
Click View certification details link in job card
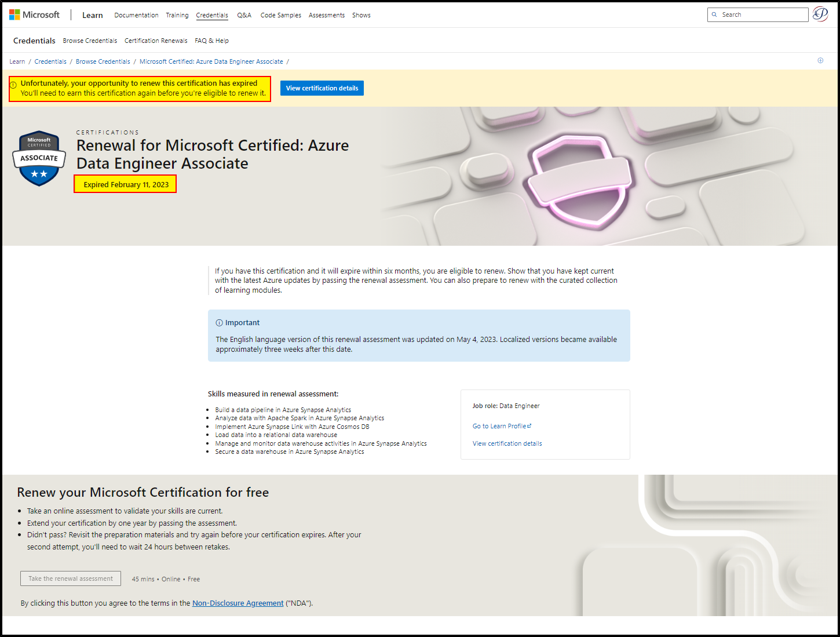tap(507, 443)
